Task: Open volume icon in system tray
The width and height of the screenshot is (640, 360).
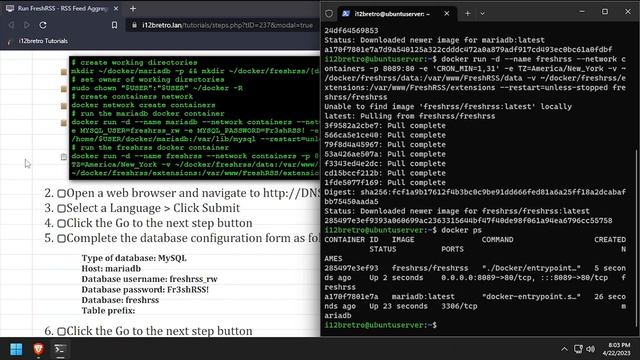Action: tap(591, 349)
